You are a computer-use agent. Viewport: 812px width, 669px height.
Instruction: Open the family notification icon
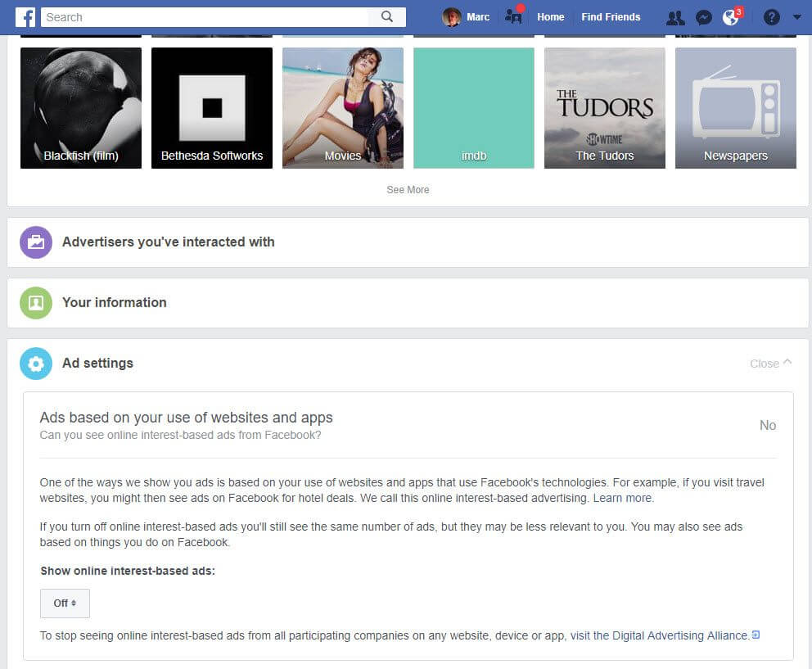coord(514,16)
